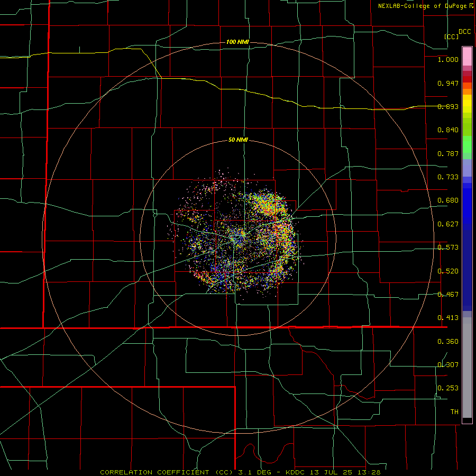This screenshot has height=476, width=476.
Task: Click the 0.467 scale value
Action: click(x=448, y=295)
